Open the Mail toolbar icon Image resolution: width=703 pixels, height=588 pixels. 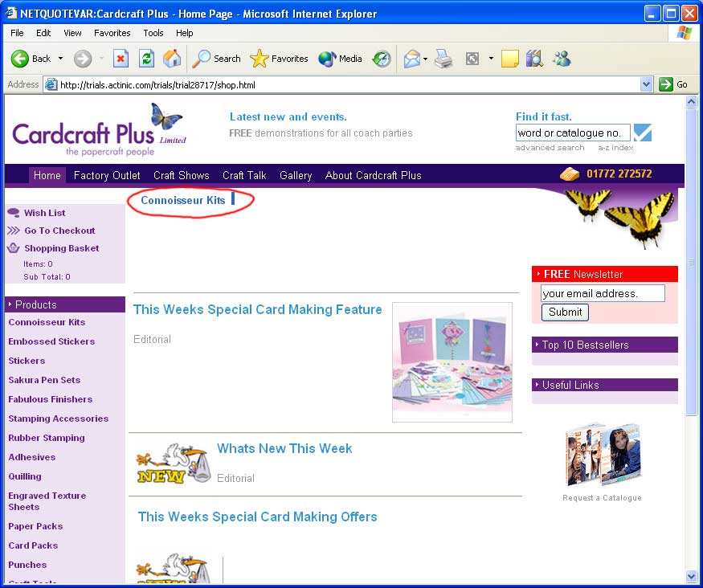pos(412,59)
